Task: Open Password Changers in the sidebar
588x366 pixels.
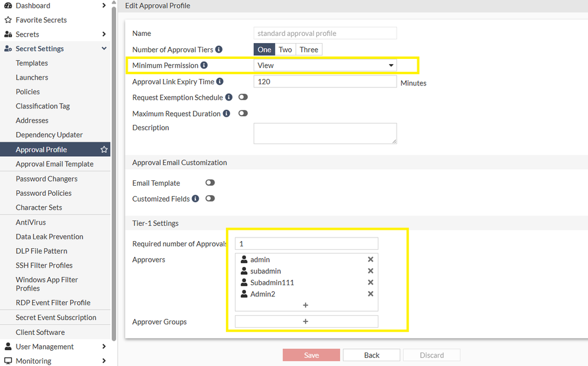Action: click(x=46, y=179)
